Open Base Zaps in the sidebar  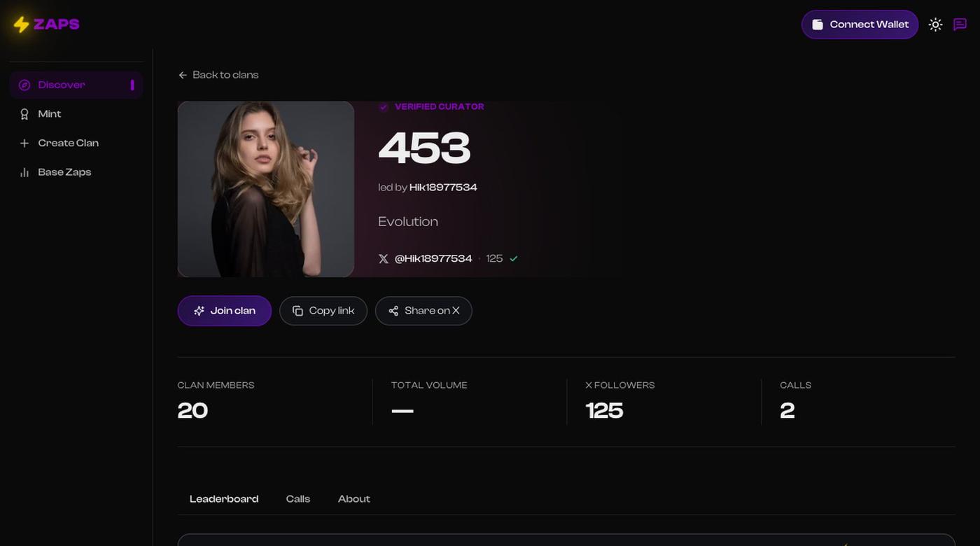[76, 172]
